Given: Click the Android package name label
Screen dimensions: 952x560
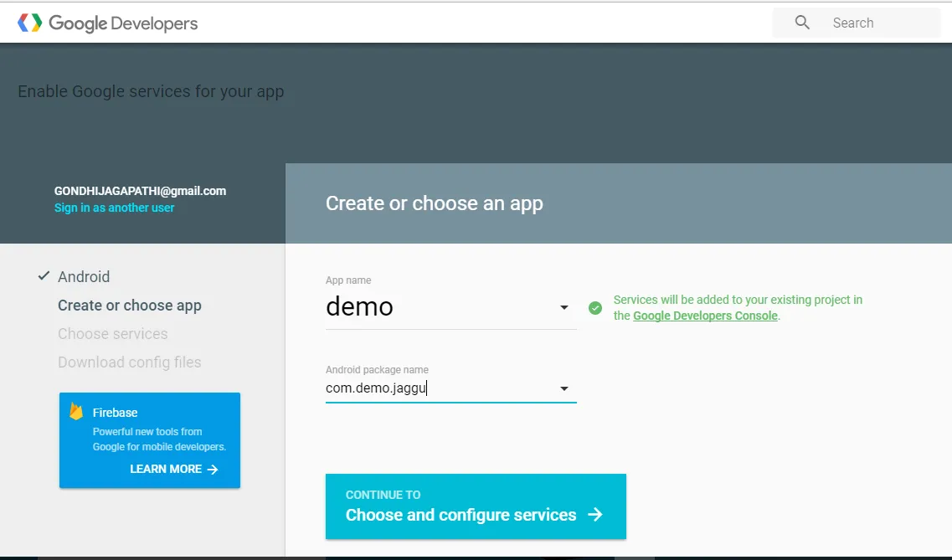Looking at the screenshot, I should click(377, 369).
